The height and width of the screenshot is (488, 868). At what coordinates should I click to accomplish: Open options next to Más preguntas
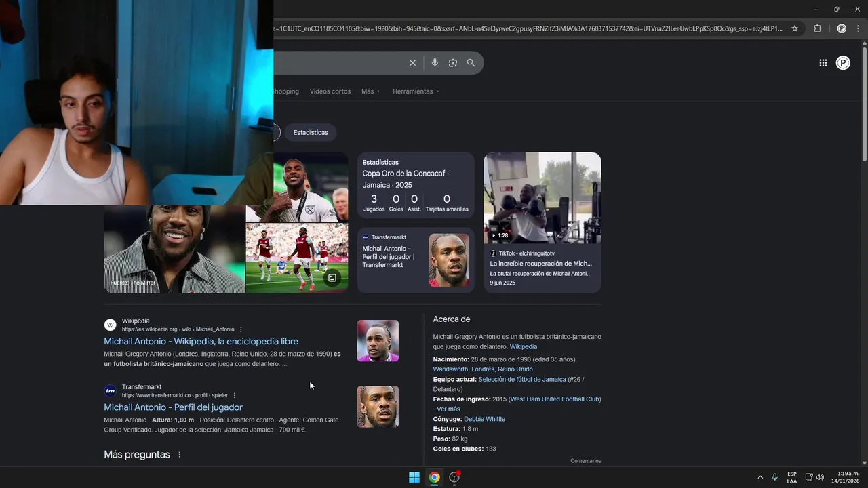point(179,455)
